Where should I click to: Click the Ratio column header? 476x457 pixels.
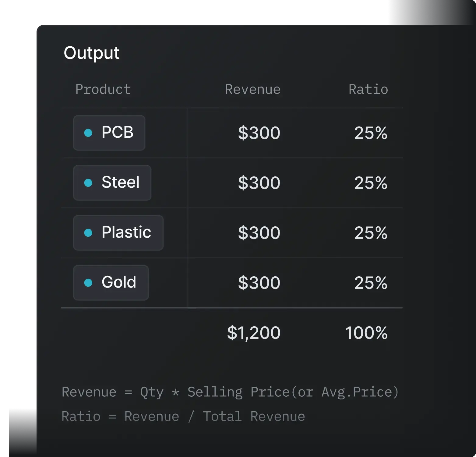tap(368, 89)
